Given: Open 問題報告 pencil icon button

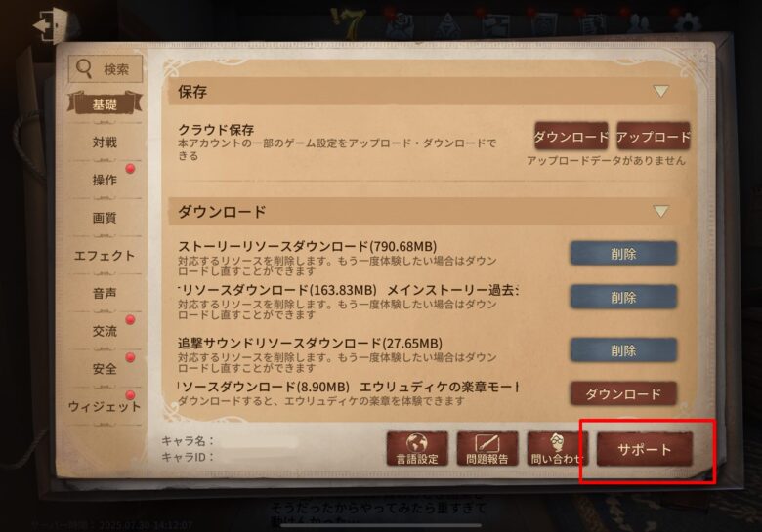Looking at the screenshot, I should (487, 449).
